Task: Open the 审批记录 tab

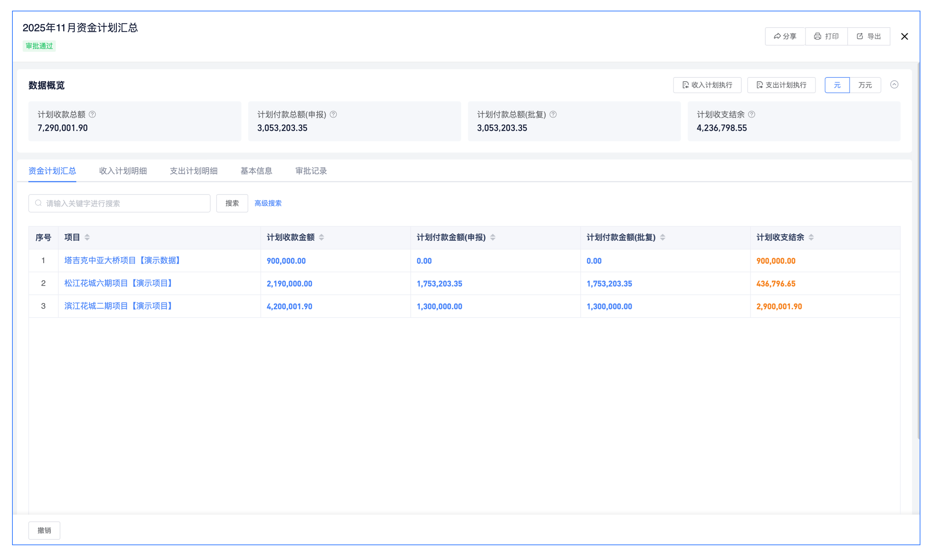Action: [311, 171]
